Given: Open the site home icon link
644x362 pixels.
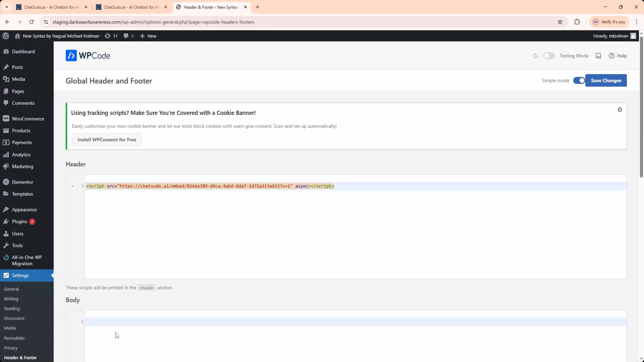Looking at the screenshot, I should click(x=18, y=36).
